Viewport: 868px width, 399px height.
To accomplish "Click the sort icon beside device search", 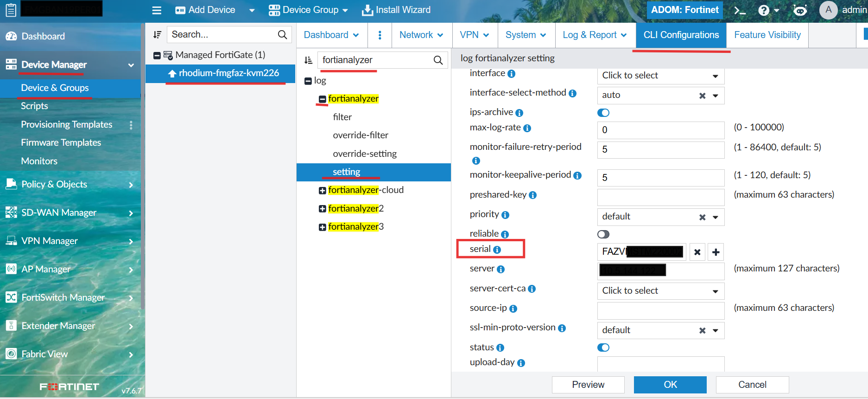I will [x=157, y=34].
